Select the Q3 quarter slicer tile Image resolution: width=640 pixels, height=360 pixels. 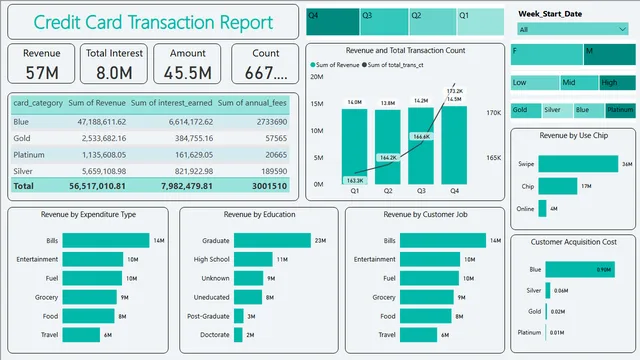(x=384, y=22)
